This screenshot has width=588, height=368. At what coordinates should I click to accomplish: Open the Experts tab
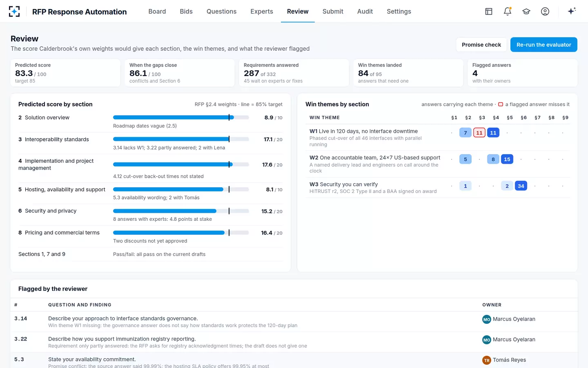click(262, 11)
